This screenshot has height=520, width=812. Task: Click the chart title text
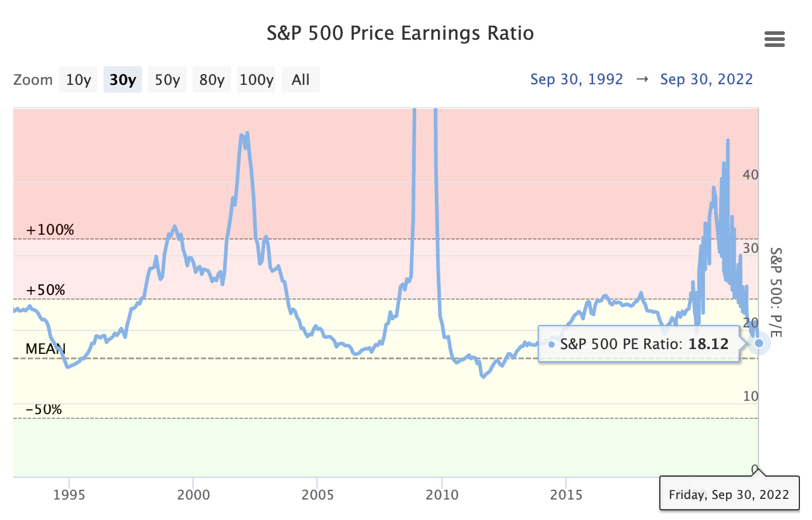400,33
